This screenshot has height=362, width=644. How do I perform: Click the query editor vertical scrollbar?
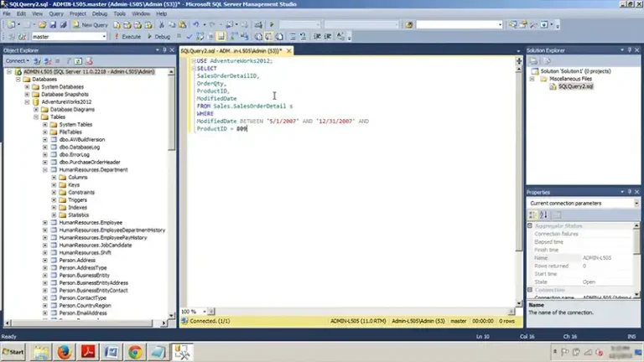point(519,187)
